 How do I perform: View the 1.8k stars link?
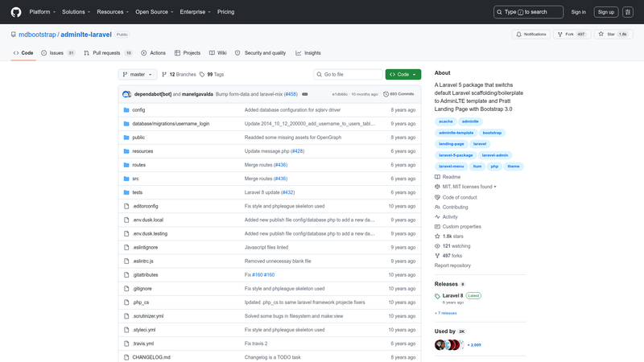pos(449,237)
